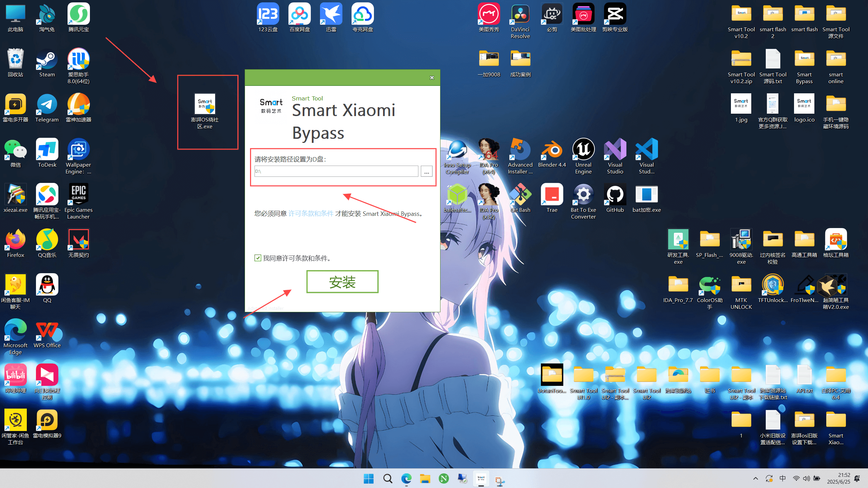Open the Microsoft Edge desktop shortcut
This screenshot has width=868, height=488.
15,337
